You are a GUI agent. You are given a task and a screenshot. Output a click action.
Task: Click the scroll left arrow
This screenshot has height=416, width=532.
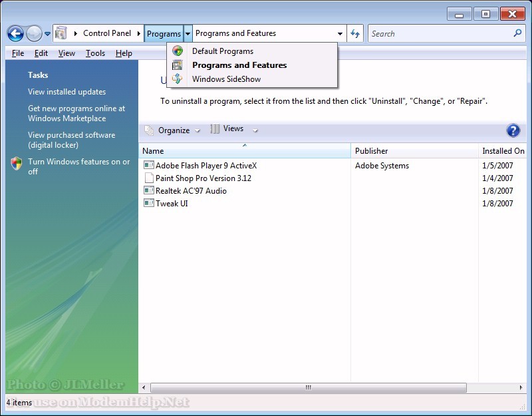click(x=144, y=387)
